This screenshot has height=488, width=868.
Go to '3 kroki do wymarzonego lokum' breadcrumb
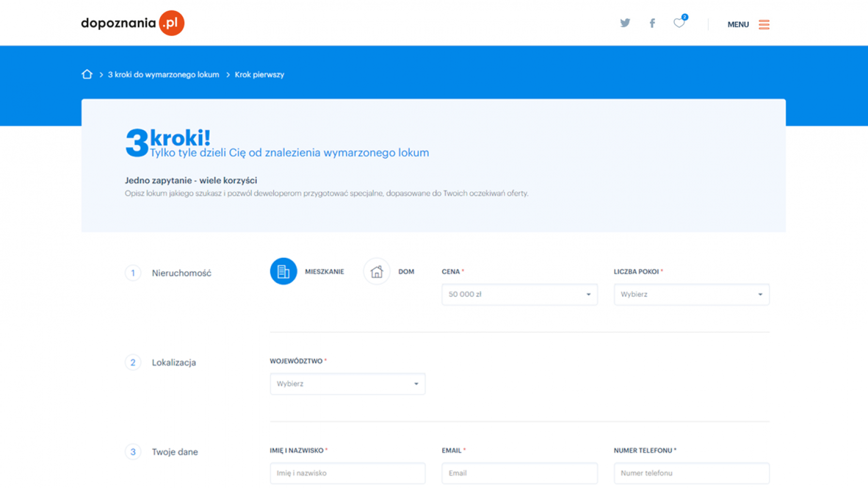point(163,74)
